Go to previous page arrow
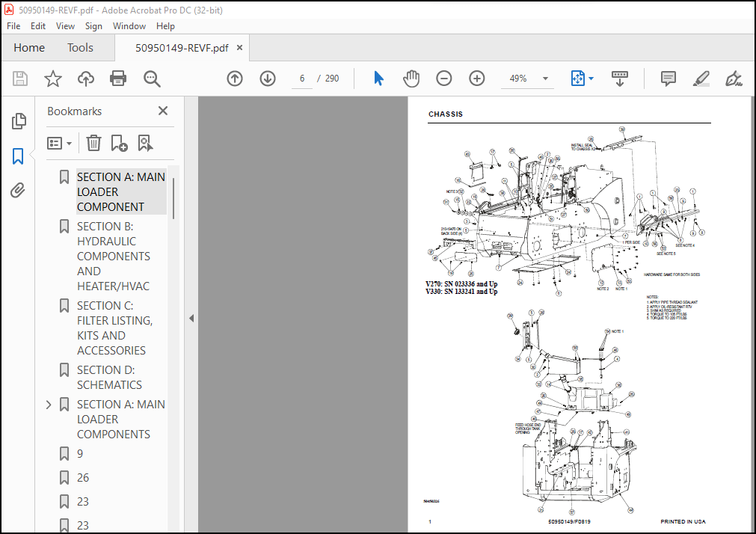 [x=235, y=79]
